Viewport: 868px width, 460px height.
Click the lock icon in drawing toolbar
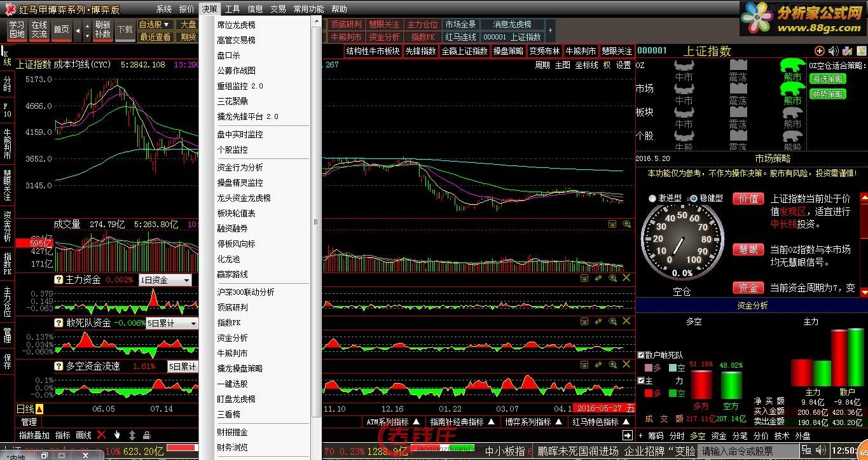coord(147,435)
